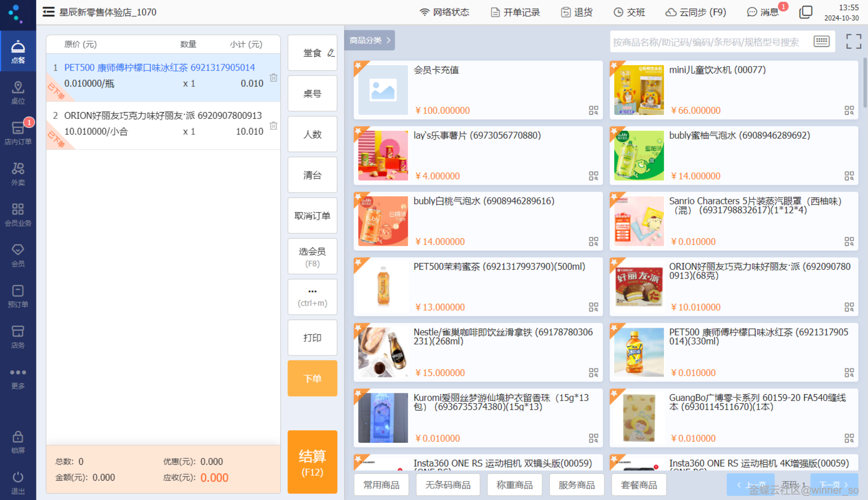Open 交班 shift handover

coord(629,12)
